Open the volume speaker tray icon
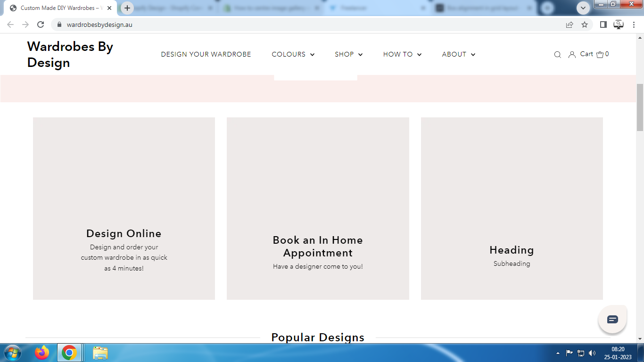The image size is (644, 362). [593, 353]
